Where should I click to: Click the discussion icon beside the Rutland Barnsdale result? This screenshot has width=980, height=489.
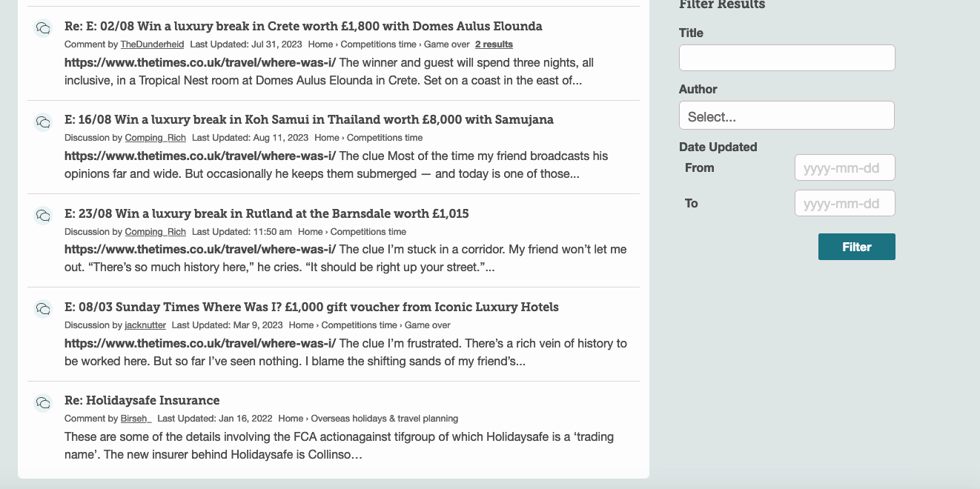[x=43, y=216]
